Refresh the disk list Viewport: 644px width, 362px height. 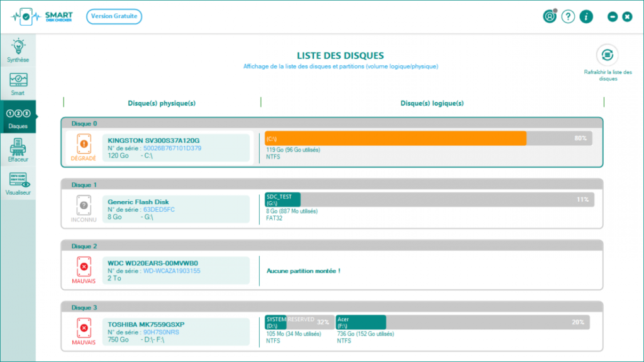pyautogui.click(x=608, y=55)
